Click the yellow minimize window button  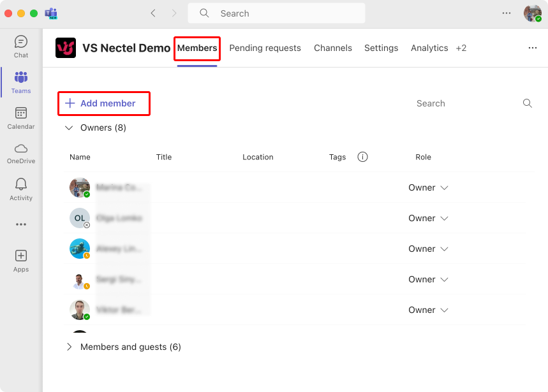(x=21, y=13)
